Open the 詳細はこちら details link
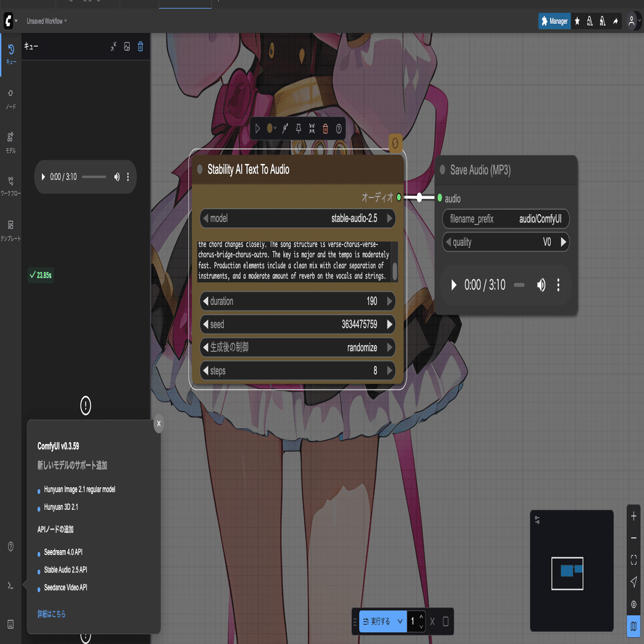 tap(51, 614)
